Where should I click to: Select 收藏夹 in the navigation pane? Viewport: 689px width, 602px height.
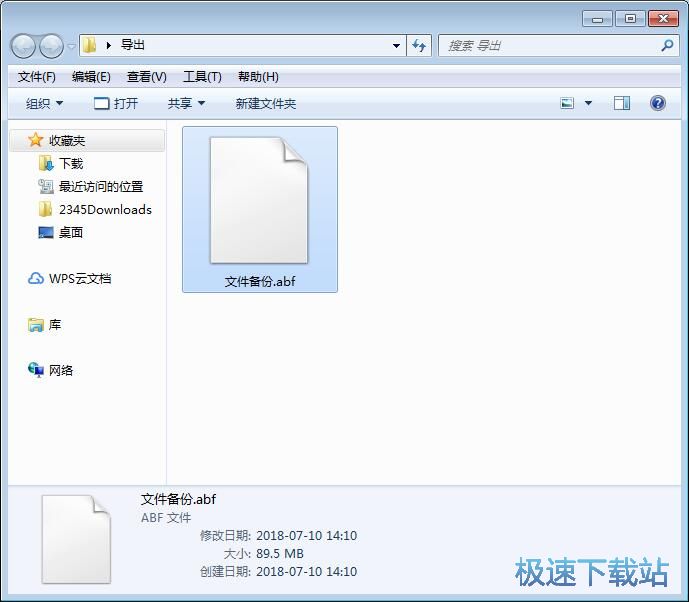tap(87, 141)
